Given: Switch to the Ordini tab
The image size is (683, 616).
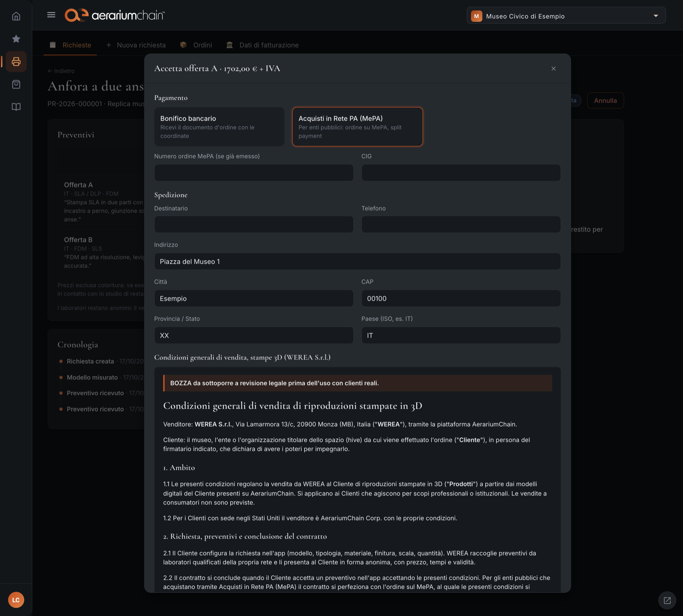Looking at the screenshot, I should click(196, 45).
